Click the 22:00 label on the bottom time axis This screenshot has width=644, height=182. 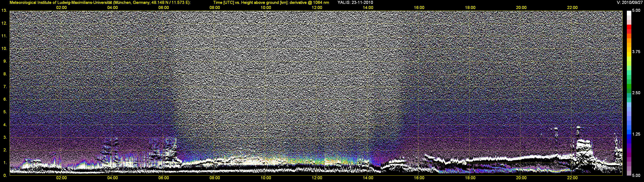point(572,178)
